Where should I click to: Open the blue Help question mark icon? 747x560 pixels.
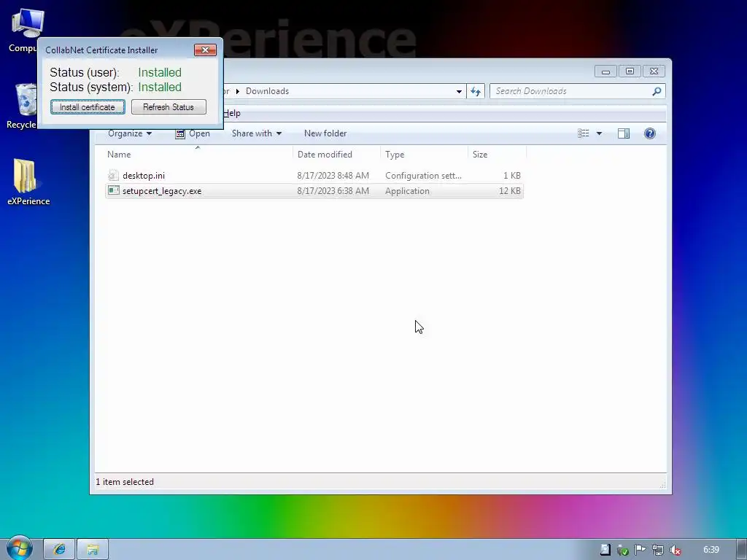pyautogui.click(x=649, y=133)
